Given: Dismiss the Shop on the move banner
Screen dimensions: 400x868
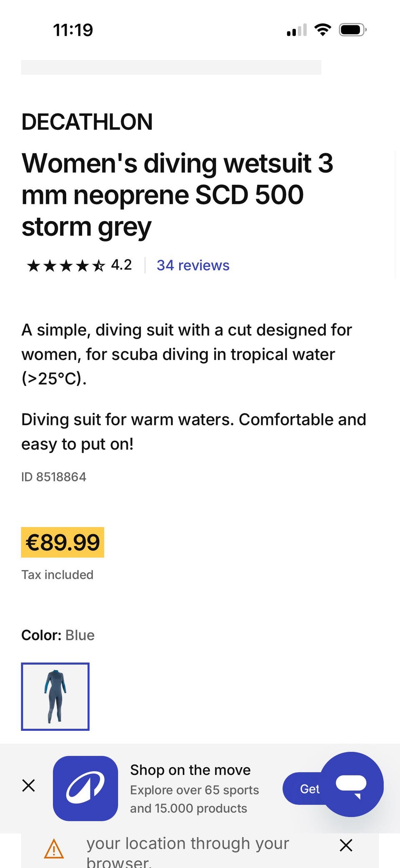Looking at the screenshot, I should tap(28, 785).
